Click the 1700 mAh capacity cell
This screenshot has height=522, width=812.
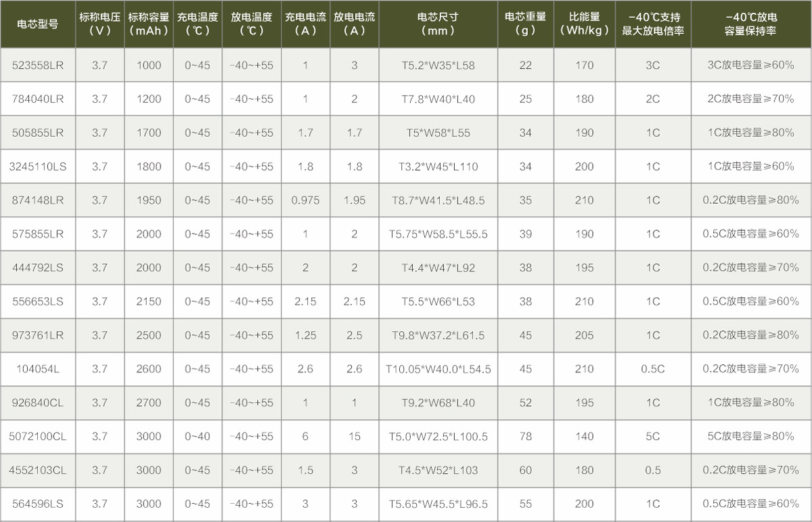coord(149,133)
